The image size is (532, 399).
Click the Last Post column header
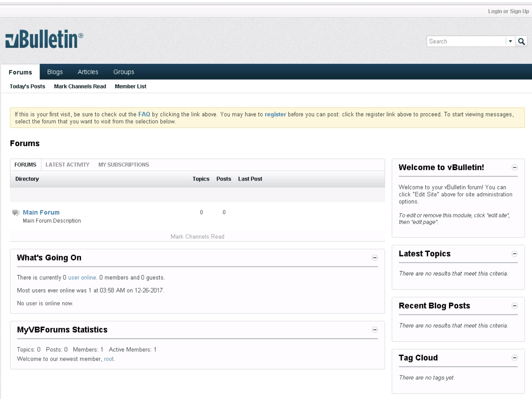point(250,179)
